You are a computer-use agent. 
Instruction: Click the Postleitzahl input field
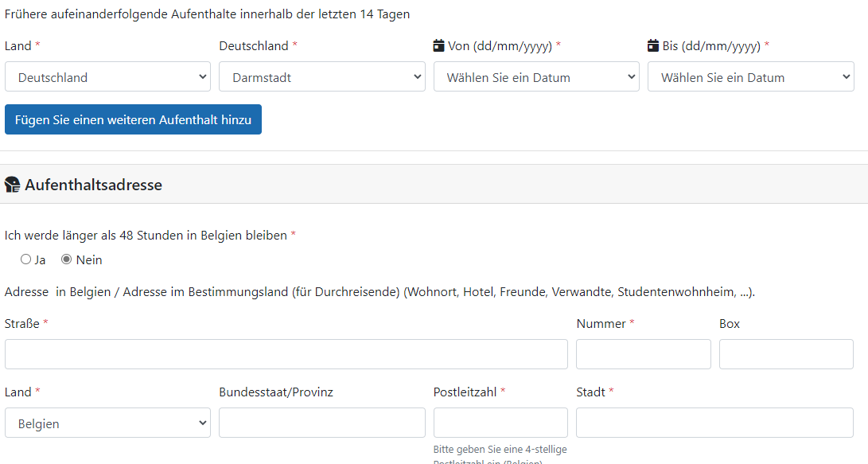tap(500, 423)
